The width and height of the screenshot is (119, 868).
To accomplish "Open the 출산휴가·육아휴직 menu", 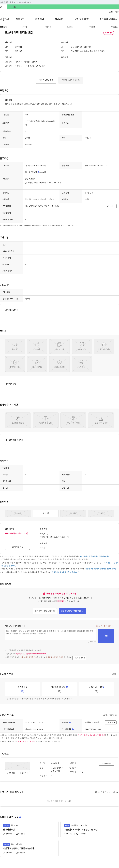I will coord(108,19).
